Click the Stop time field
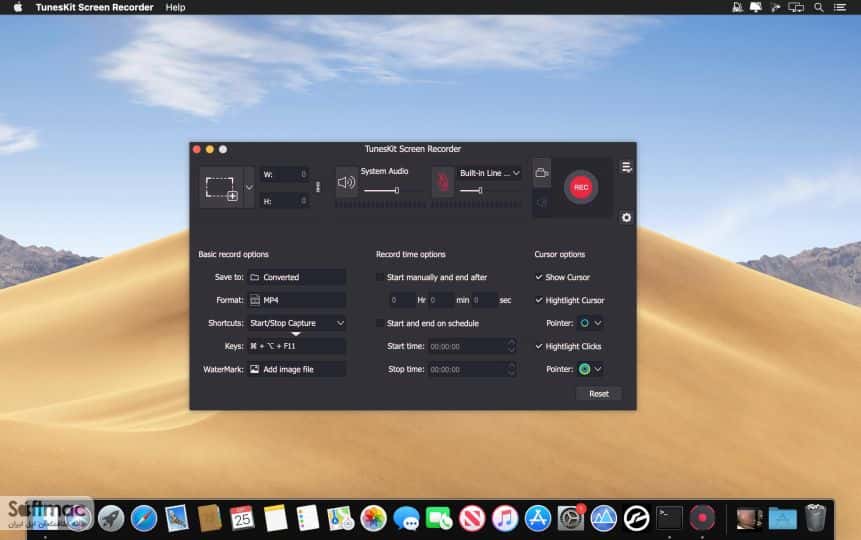The height and width of the screenshot is (540, 861). (x=467, y=369)
